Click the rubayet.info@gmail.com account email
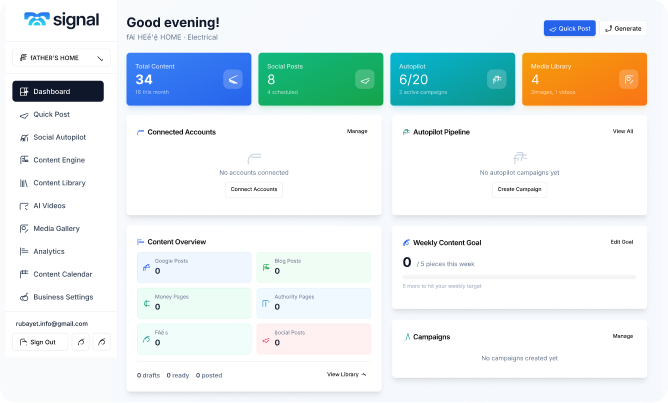The width and height of the screenshot is (668, 403). 52,323
